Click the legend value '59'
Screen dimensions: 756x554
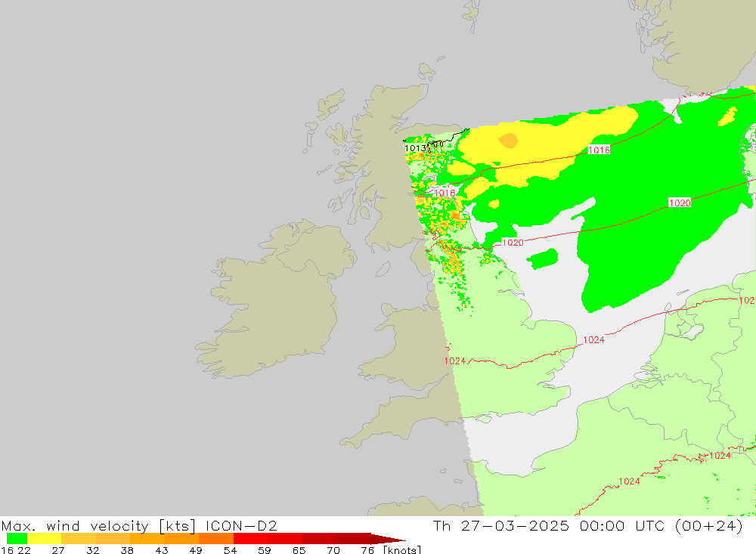tap(264, 549)
